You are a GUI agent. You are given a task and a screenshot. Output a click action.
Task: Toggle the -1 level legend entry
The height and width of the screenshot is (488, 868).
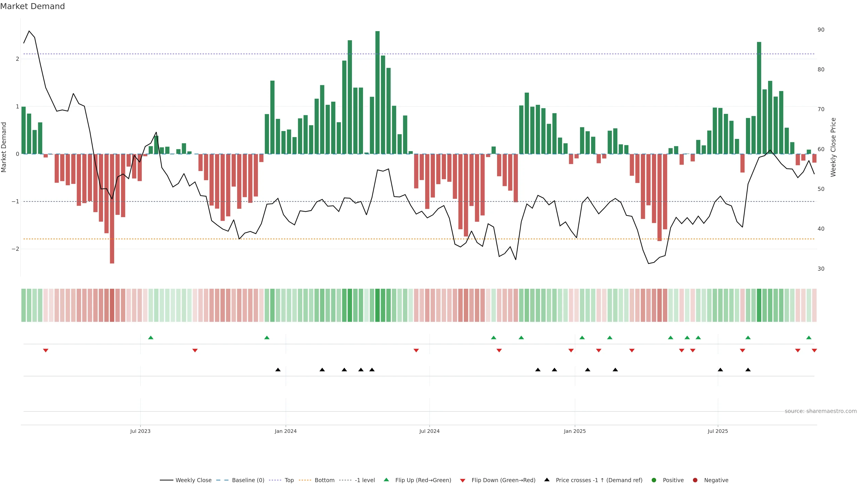tap(365, 480)
